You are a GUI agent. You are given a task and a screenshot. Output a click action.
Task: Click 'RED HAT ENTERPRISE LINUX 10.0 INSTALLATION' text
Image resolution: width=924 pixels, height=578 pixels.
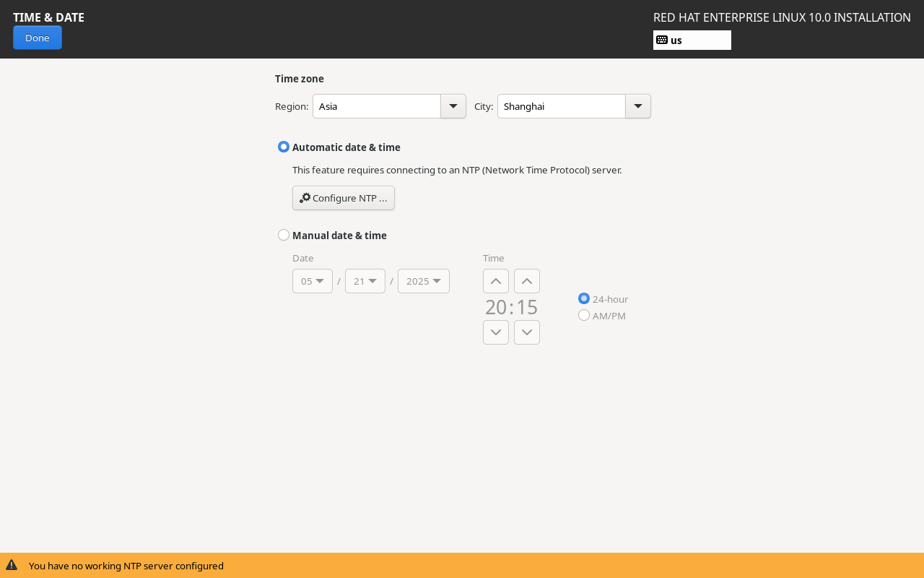point(782,17)
